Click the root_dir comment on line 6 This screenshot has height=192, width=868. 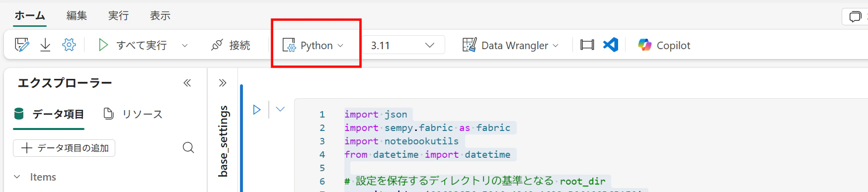point(475,181)
